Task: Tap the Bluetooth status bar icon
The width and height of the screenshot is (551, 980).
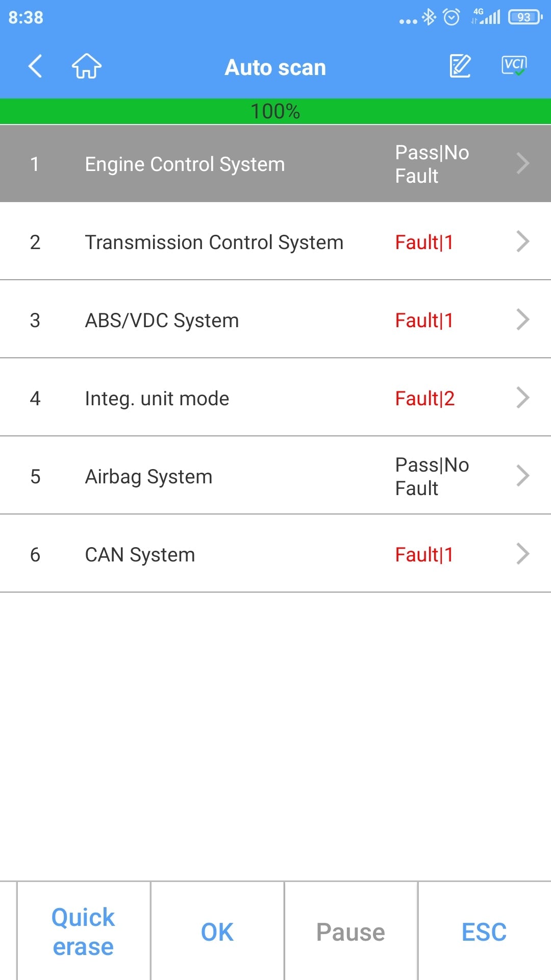Action: tap(430, 17)
